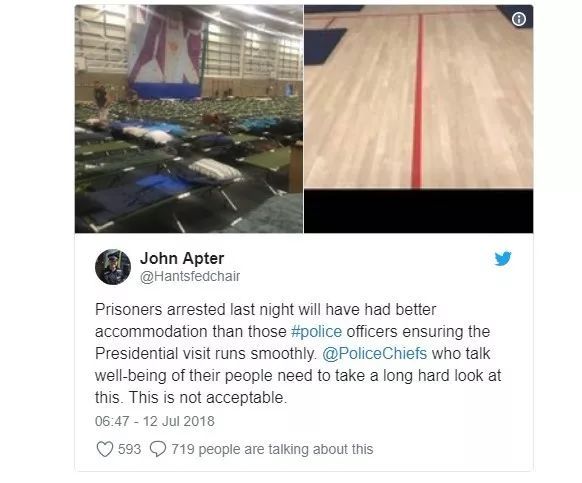Open John Apter's profile avatar

[113, 267]
